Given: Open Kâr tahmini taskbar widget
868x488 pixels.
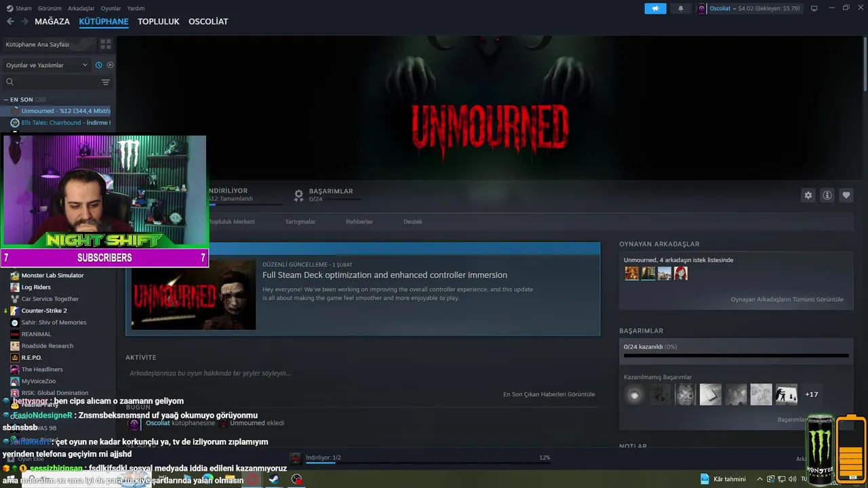Looking at the screenshot, I should click(724, 479).
